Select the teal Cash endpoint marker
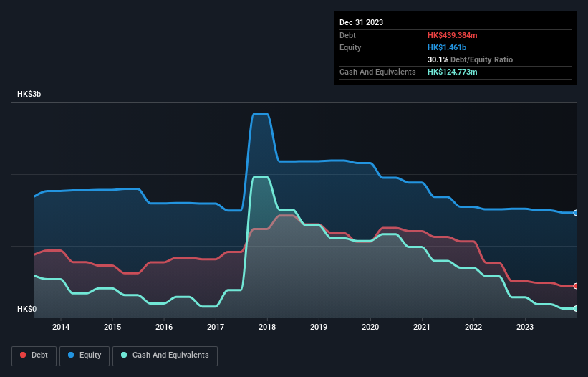Viewport: 588px width, 377px height. (576, 308)
